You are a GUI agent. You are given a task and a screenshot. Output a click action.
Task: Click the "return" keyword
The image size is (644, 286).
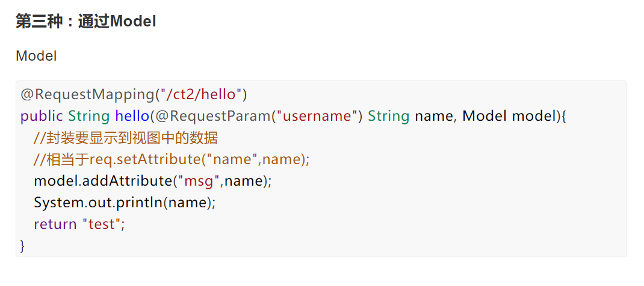click(x=55, y=225)
